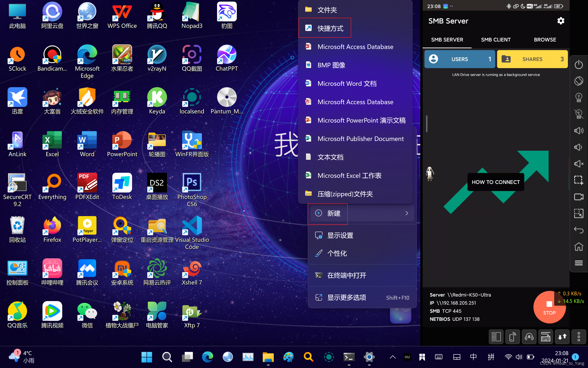This screenshot has width=588, height=368.
Task: Open QQ音乐 desktop shortcut
Action: (x=17, y=315)
